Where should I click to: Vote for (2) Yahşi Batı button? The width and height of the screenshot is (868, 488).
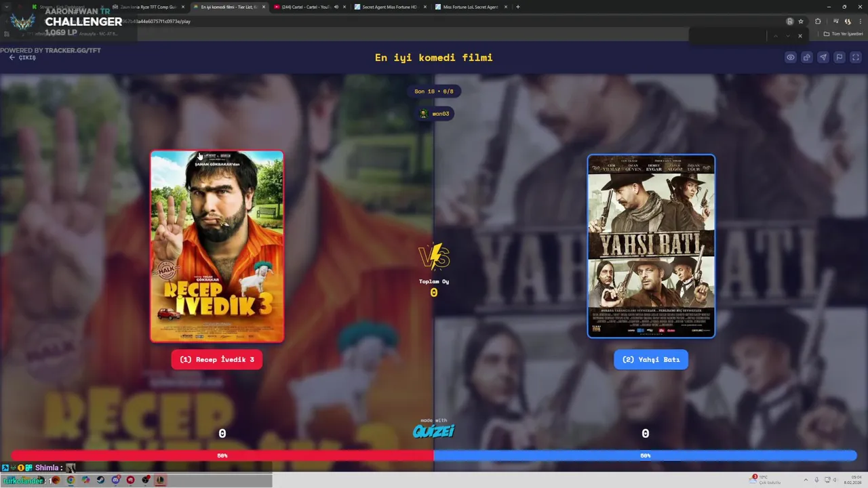pyautogui.click(x=651, y=359)
